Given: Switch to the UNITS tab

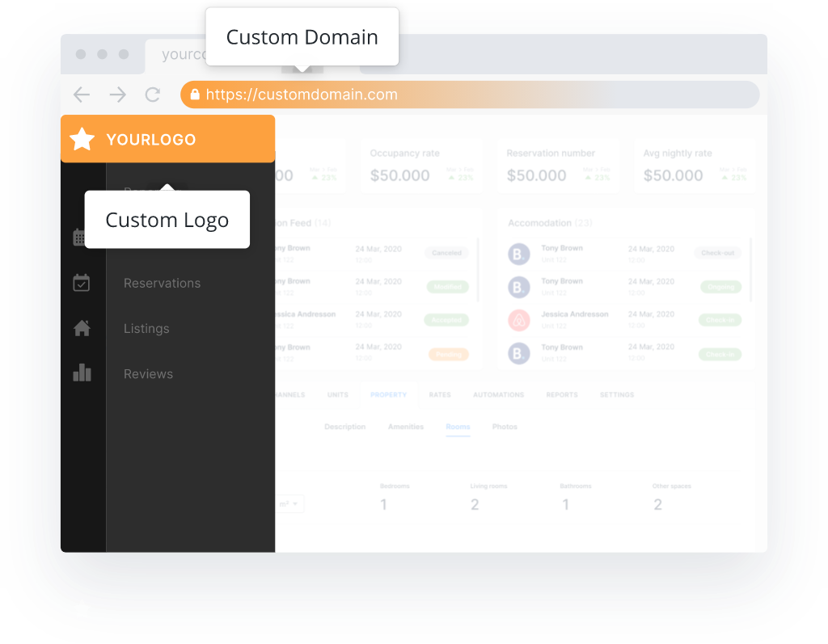Looking at the screenshot, I should pyautogui.click(x=337, y=395).
